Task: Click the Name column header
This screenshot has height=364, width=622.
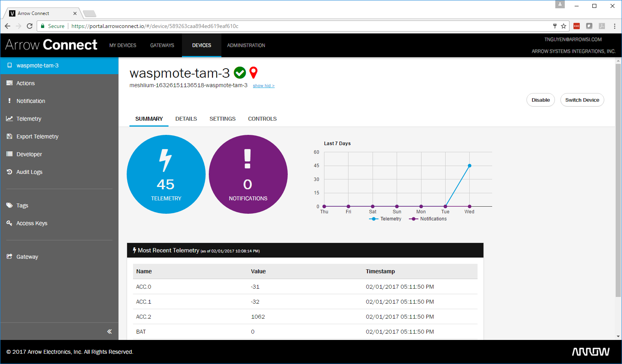Action: click(x=144, y=271)
